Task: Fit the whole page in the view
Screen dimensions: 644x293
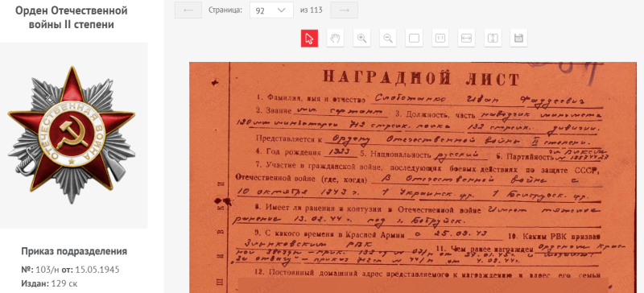Action: 414,39
